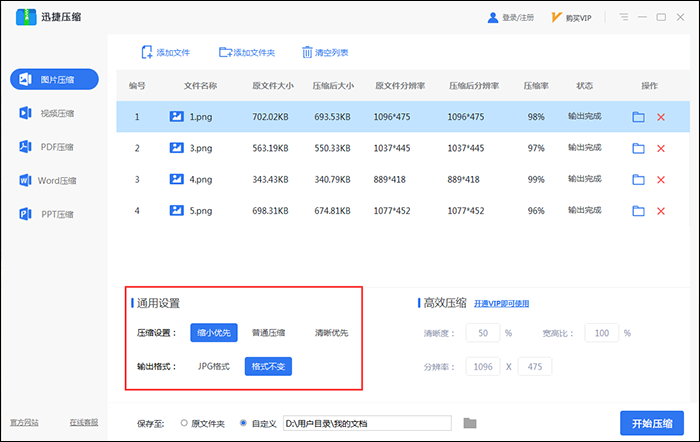
Task: Delete the 1.png row with red X
Action: pos(661,117)
